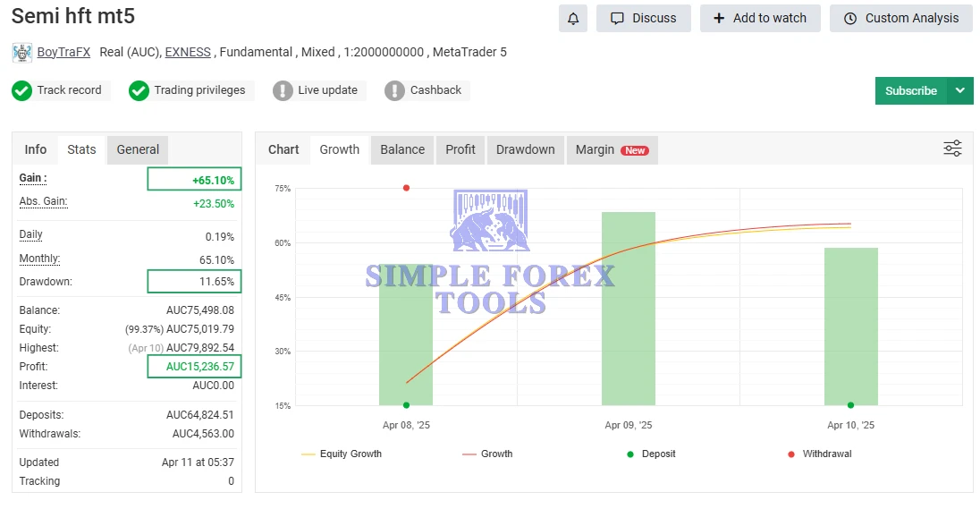Screen dimensions: 980x509
Task: Toggle the Withdrawal legend marker
Action: pyautogui.click(x=819, y=454)
